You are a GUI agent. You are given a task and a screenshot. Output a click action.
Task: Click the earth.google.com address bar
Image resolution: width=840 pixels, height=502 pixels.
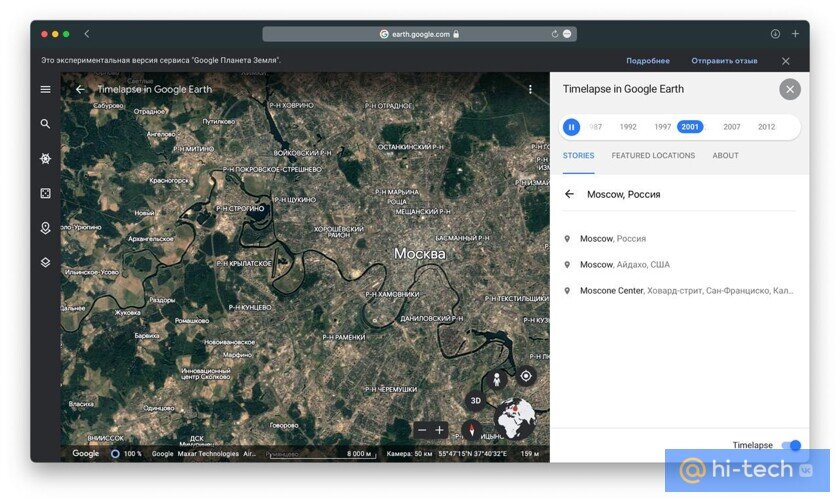click(419, 34)
